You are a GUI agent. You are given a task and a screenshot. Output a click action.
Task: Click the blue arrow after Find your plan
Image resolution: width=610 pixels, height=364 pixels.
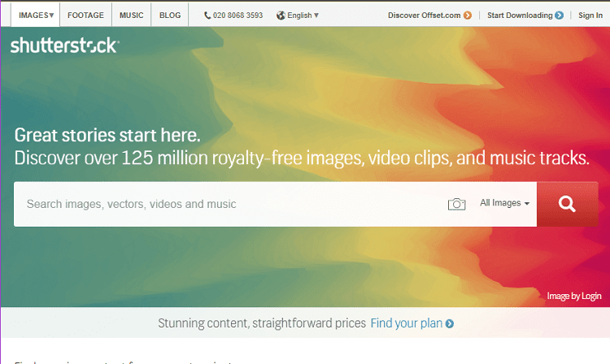tap(449, 323)
